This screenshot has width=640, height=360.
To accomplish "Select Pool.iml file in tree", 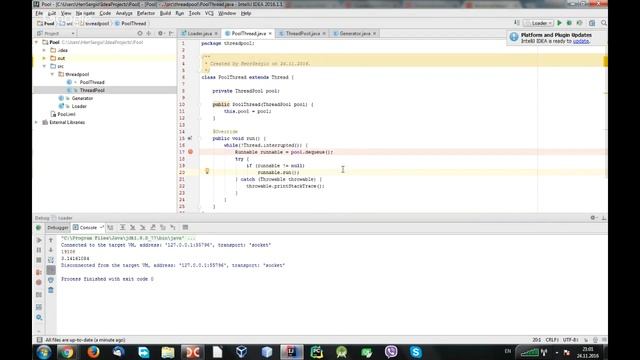I will click(x=67, y=114).
